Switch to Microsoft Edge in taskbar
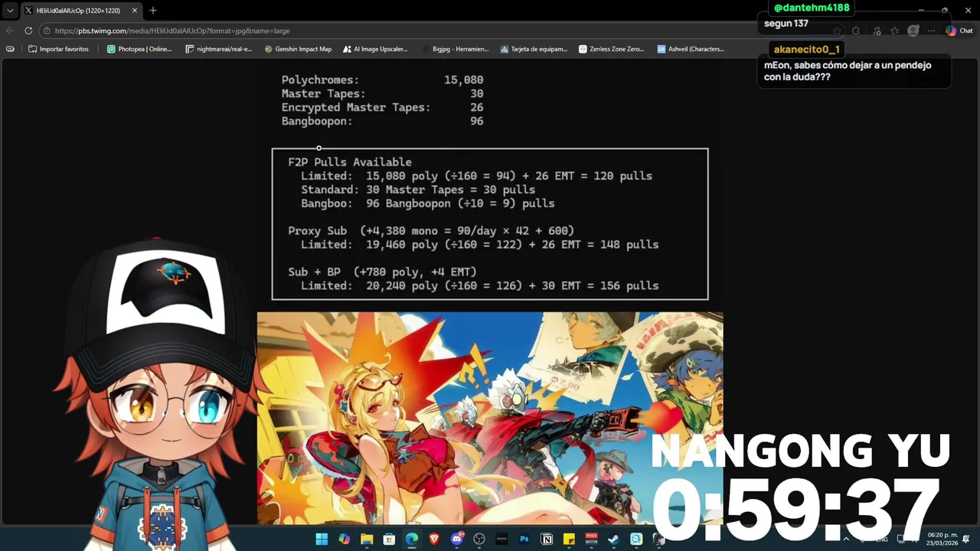The height and width of the screenshot is (551, 980). click(x=412, y=540)
